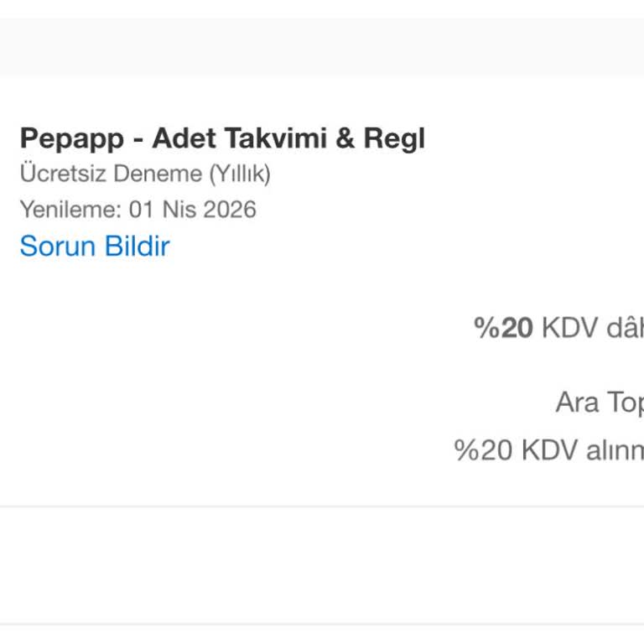The image size is (644, 644).
Task: Click the words Ücretsiz Deneme
Action: (x=111, y=174)
